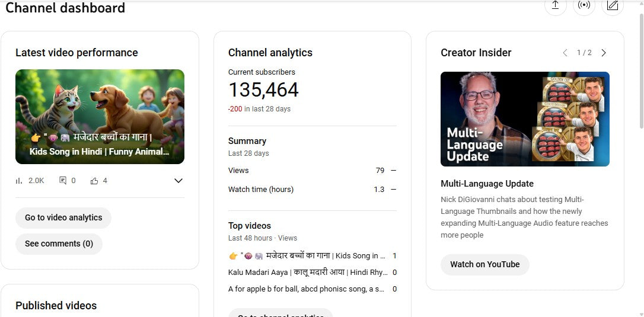Image resolution: width=644 pixels, height=317 pixels.
Task: Click the views bar chart icon
Action: pyautogui.click(x=19, y=181)
